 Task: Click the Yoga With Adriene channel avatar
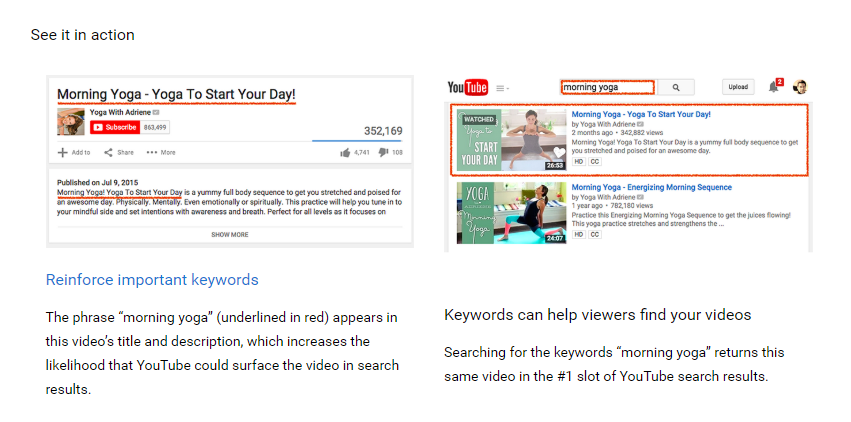click(x=71, y=122)
